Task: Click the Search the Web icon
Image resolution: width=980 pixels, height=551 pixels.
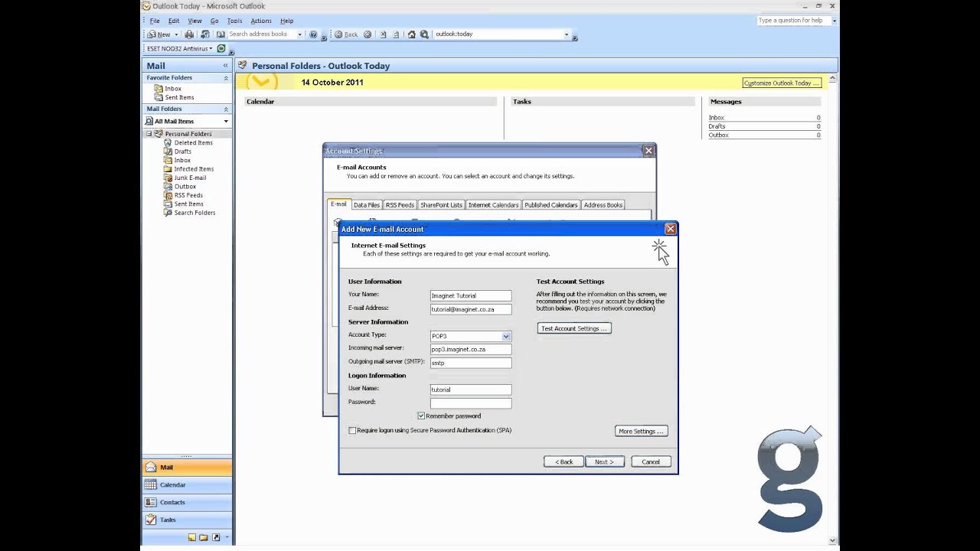Action: tap(424, 34)
